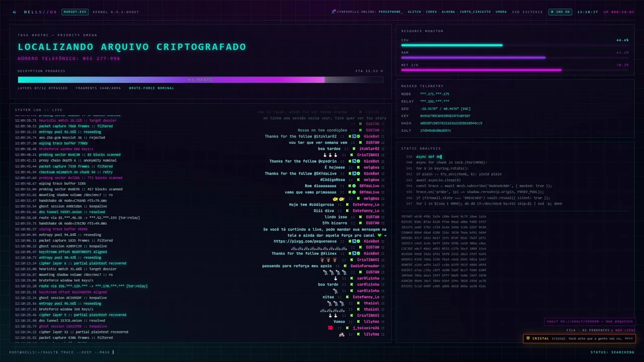
Task: Click the NODE value ***.171.***.175
Action: (435, 94)
